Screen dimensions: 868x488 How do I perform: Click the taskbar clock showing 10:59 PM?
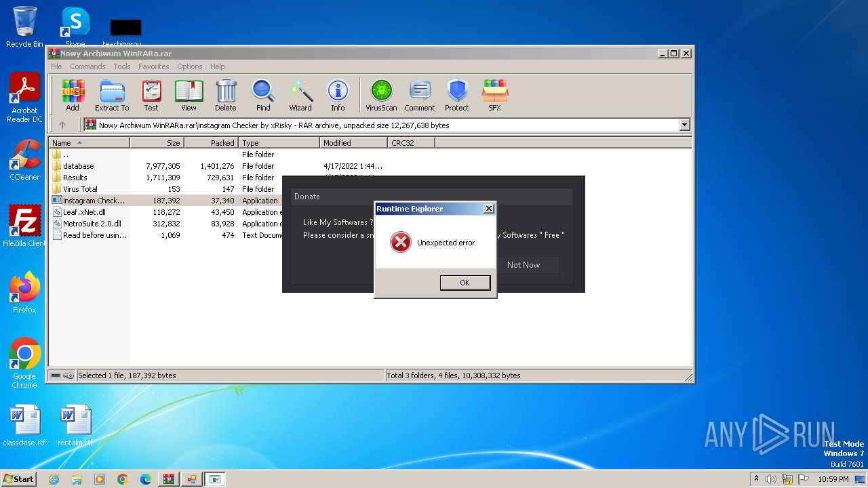(833, 479)
